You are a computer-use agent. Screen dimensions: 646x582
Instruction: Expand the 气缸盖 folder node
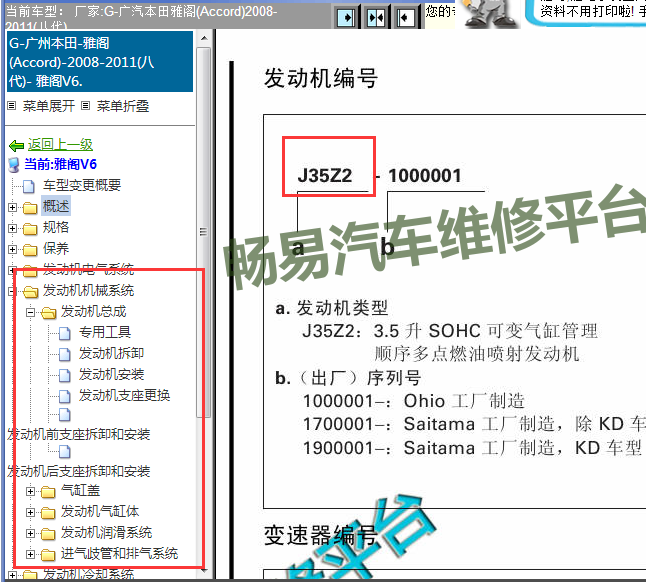[30, 491]
